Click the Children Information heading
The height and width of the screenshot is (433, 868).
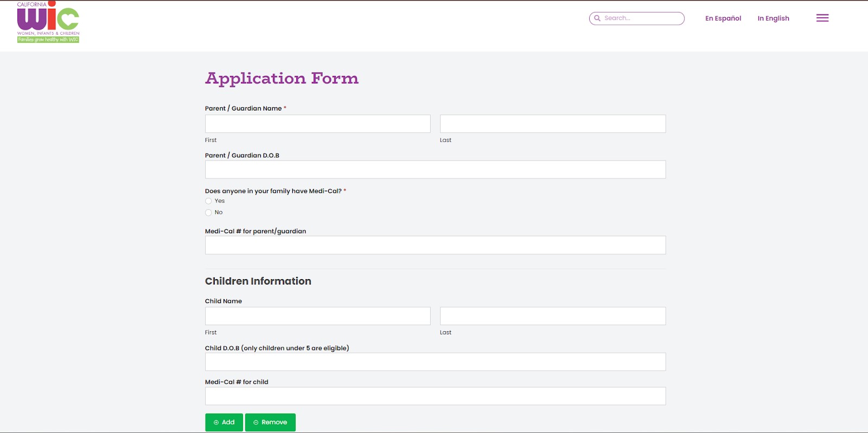(x=258, y=281)
